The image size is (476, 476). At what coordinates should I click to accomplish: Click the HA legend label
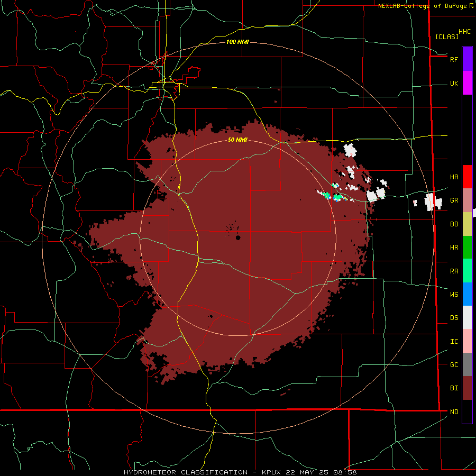point(454,177)
